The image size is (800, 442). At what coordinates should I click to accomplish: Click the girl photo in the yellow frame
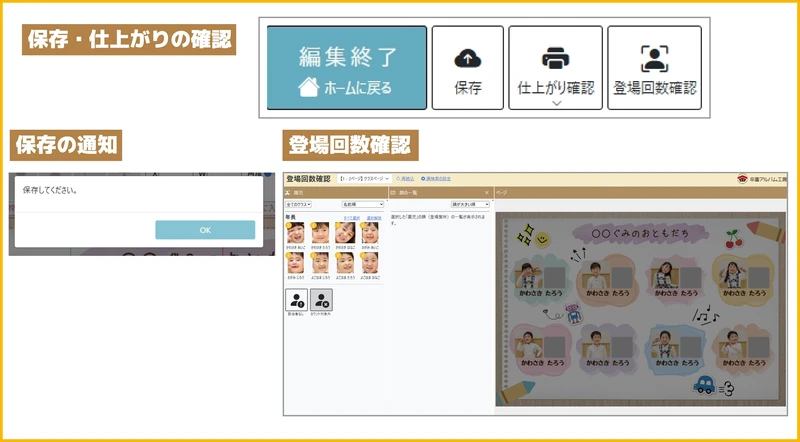[731, 276]
